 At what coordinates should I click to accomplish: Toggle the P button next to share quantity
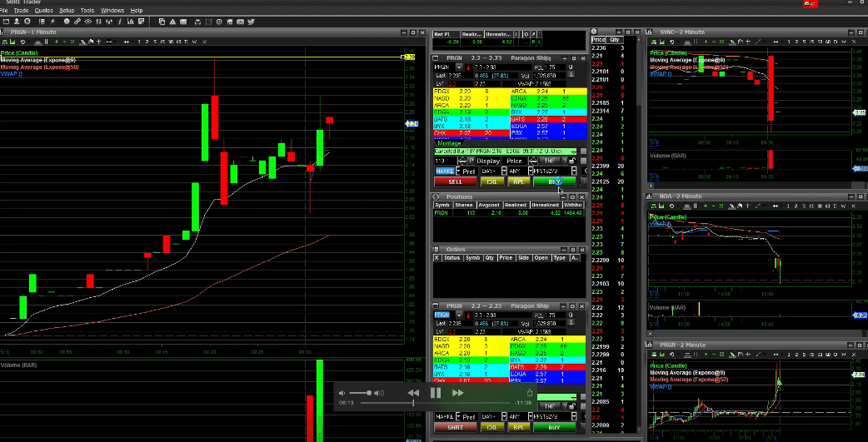point(470,161)
